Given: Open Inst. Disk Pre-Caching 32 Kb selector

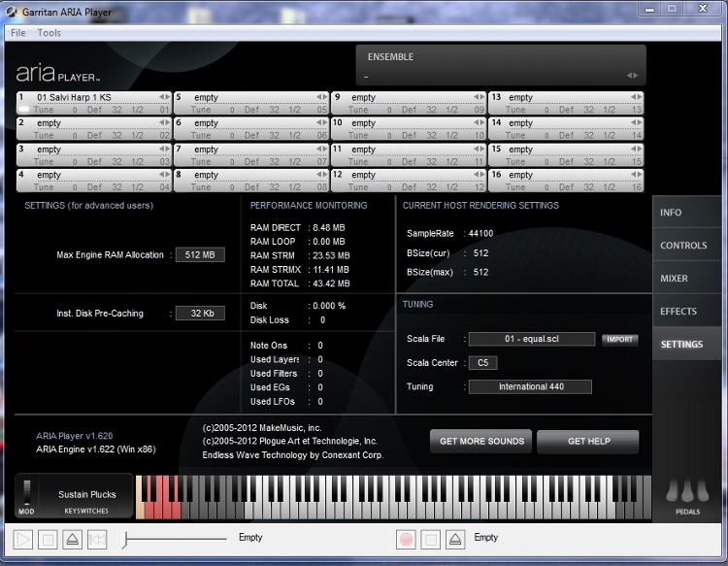Looking at the screenshot, I should point(200,314).
